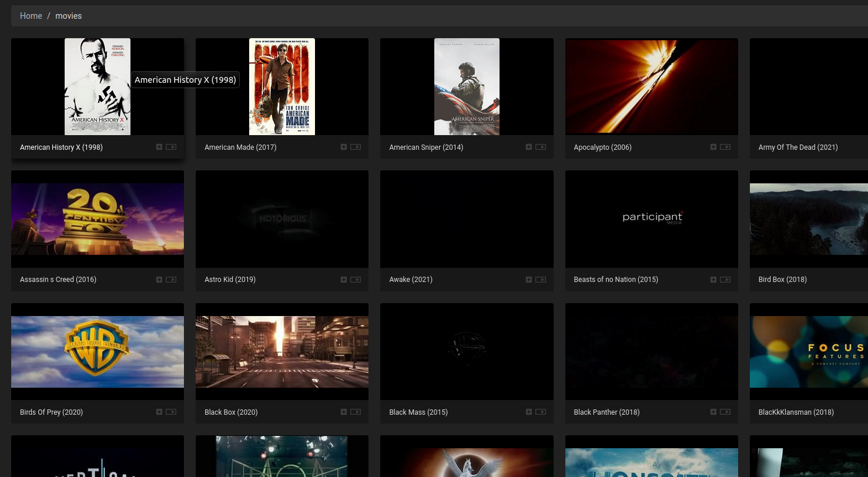
Task: Click the BlacKkKlansman (2018) title
Action: 796,412
